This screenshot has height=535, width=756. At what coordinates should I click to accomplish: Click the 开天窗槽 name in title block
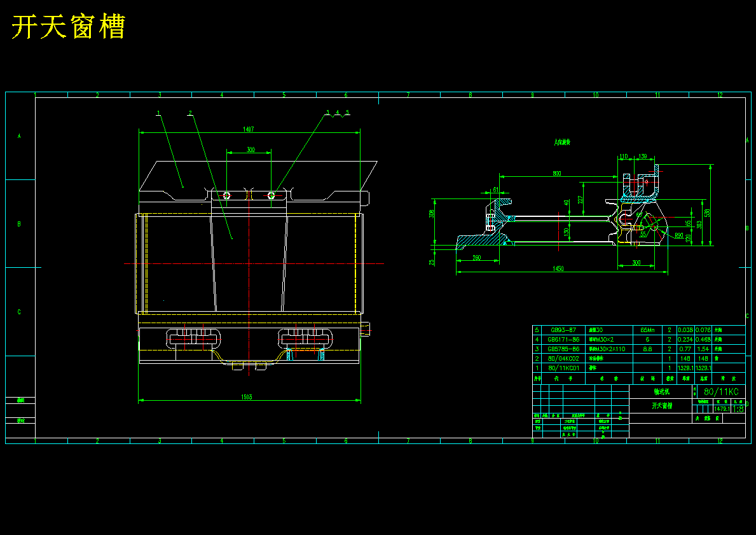pos(662,406)
